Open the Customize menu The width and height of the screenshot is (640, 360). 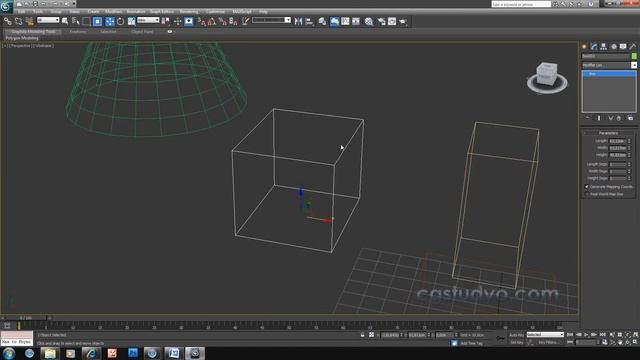(x=215, y=11)
